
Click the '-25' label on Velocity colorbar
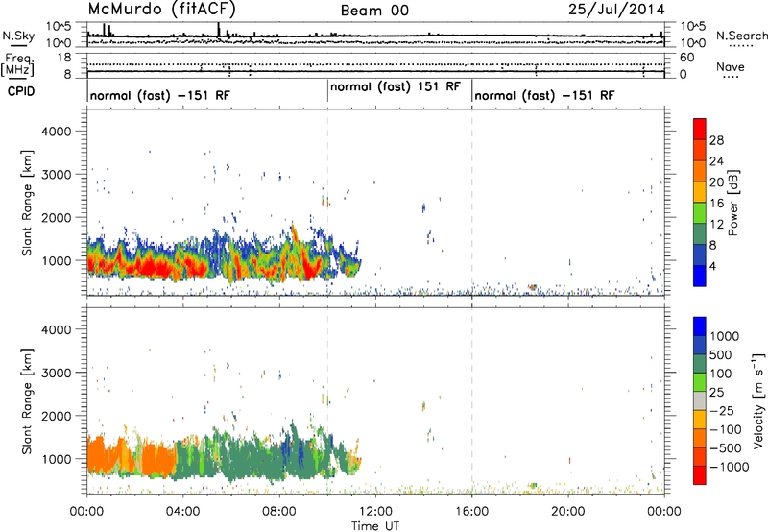721,410
